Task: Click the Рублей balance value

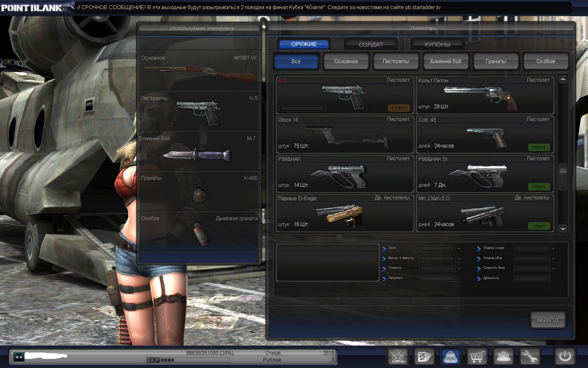Action: pyautogui.click(x=332, y=360)
